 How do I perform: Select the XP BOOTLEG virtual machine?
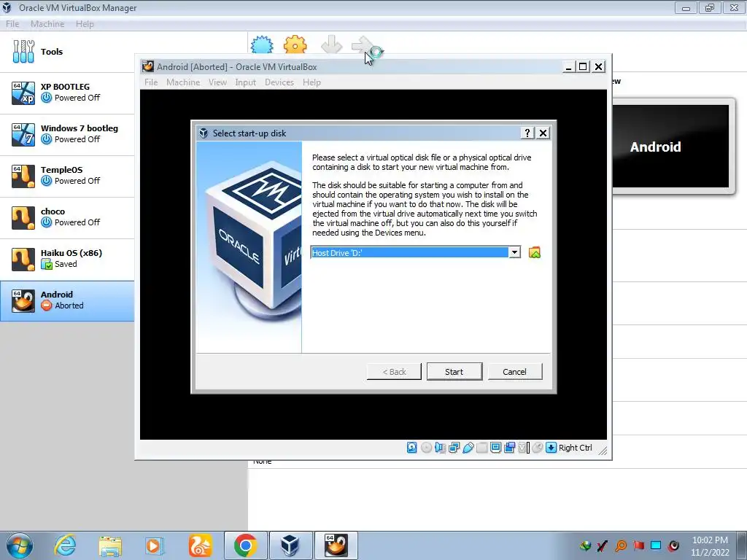coord(66,93)
